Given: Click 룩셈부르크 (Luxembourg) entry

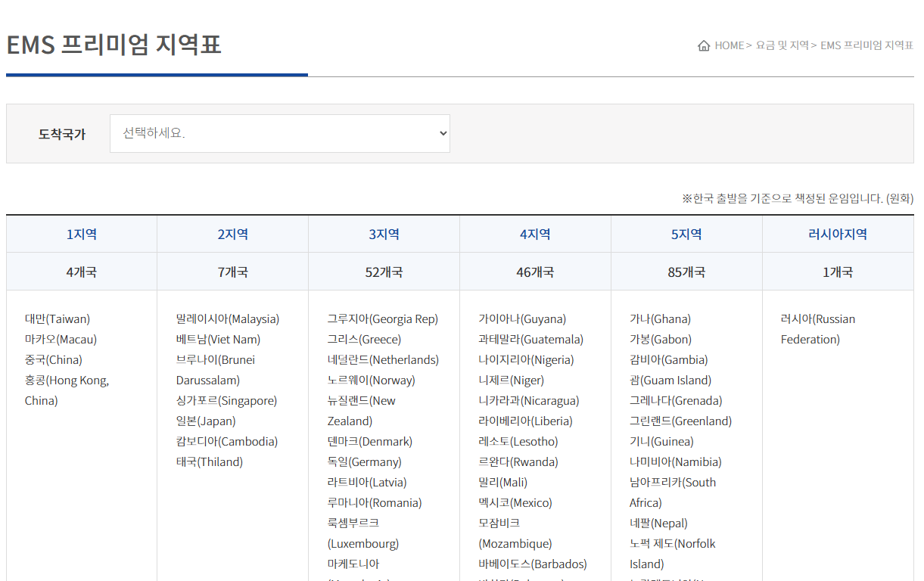Looking at the screenshot, I should (363, 533).
